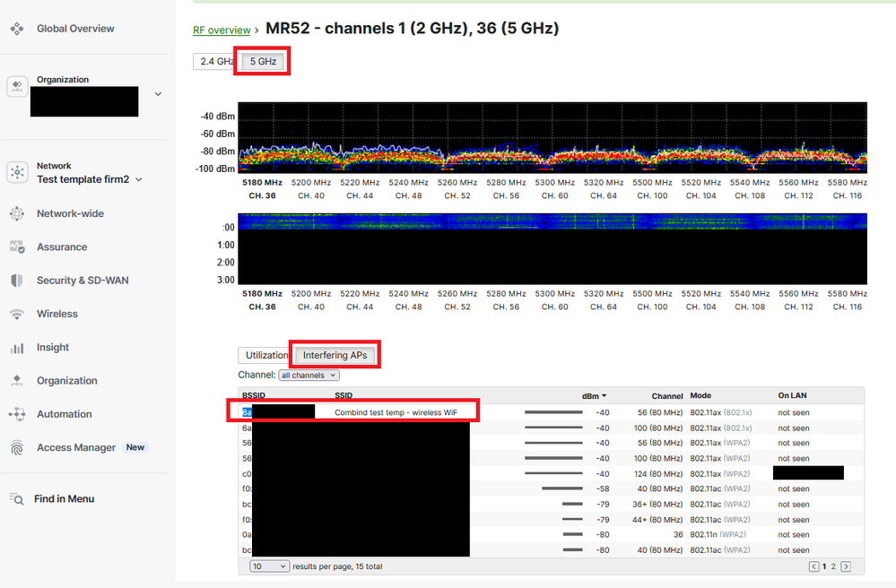
Task: Open the all channels dropdown
Action: tap(309, 375)
